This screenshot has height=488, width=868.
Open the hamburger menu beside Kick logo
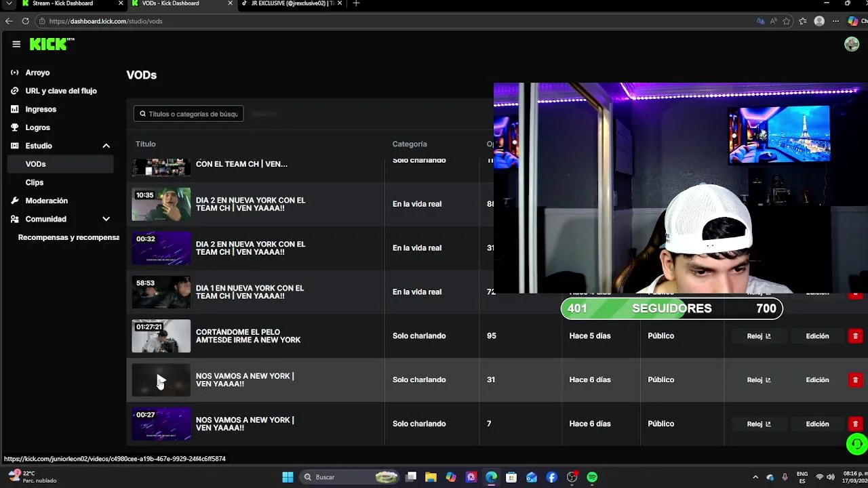16,44
